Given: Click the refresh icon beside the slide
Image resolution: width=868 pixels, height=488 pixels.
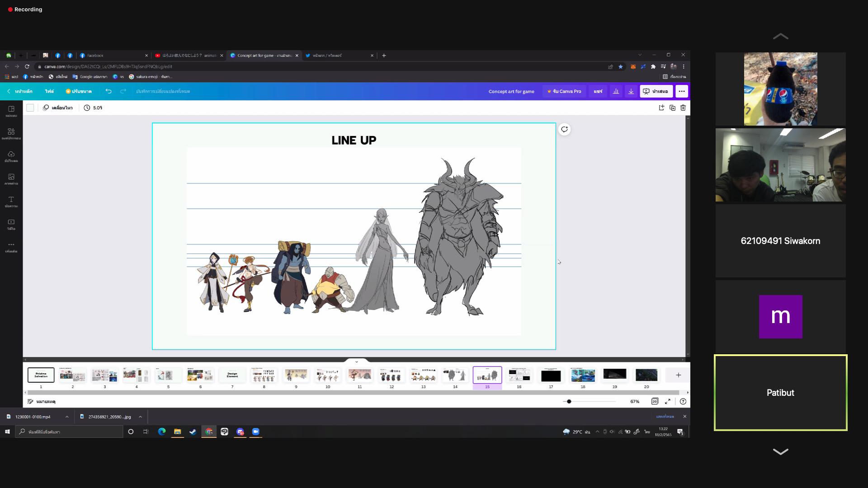Looking at the screenshot, I should point(564,130).
